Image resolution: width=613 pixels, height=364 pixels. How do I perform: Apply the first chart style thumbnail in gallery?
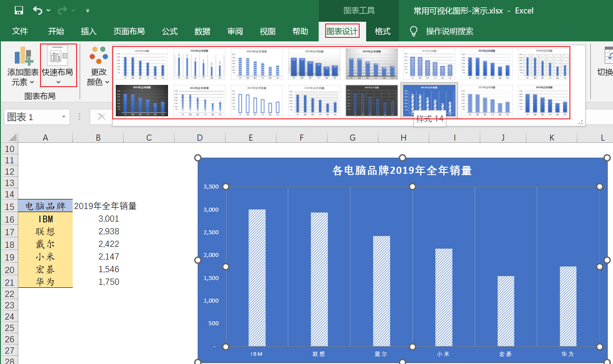click(x=142, y=64)
